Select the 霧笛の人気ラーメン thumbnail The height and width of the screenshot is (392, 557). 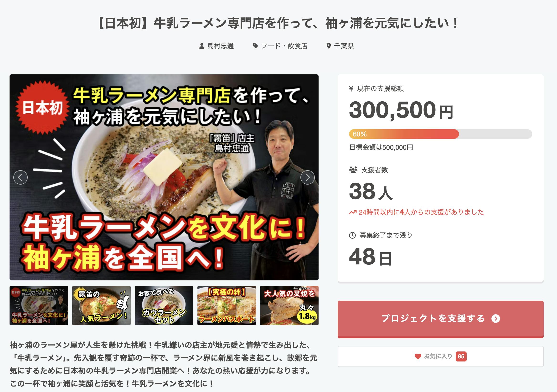pyautogui.click(x=101, y=305)
